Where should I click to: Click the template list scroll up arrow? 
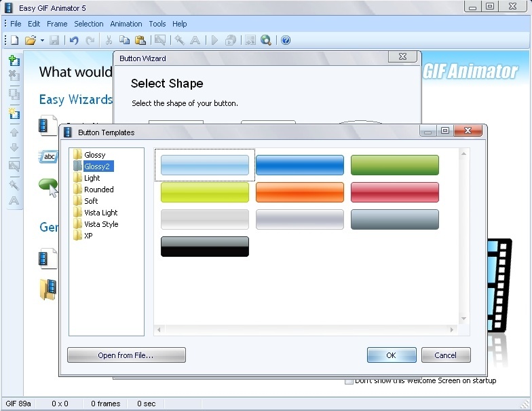click(463, 154)
